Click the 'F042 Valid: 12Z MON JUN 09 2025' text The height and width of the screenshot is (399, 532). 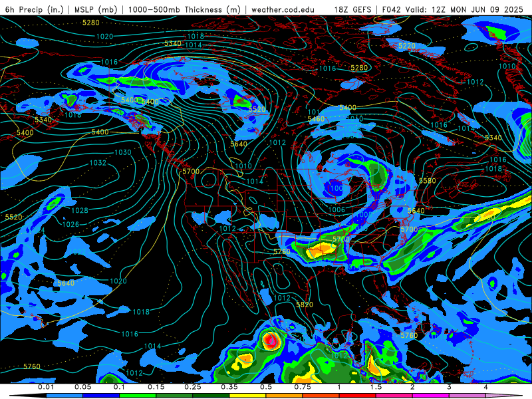[x=453, y=9]
